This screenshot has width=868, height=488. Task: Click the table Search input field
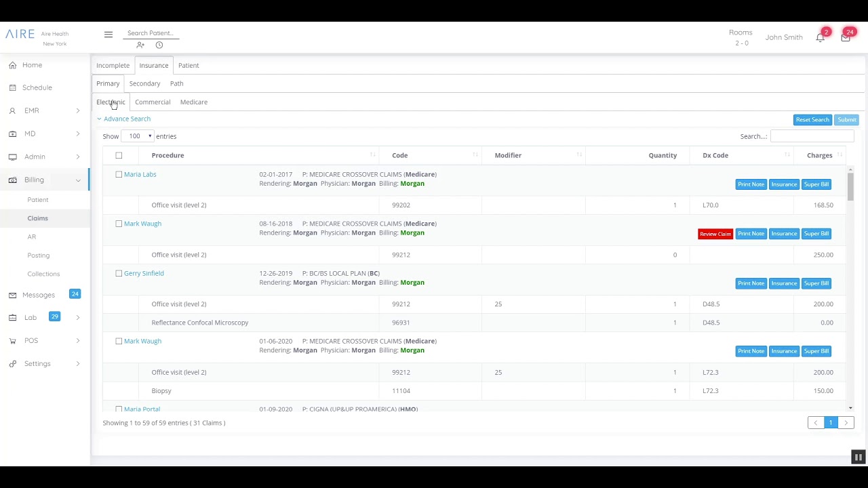(812, 136)
